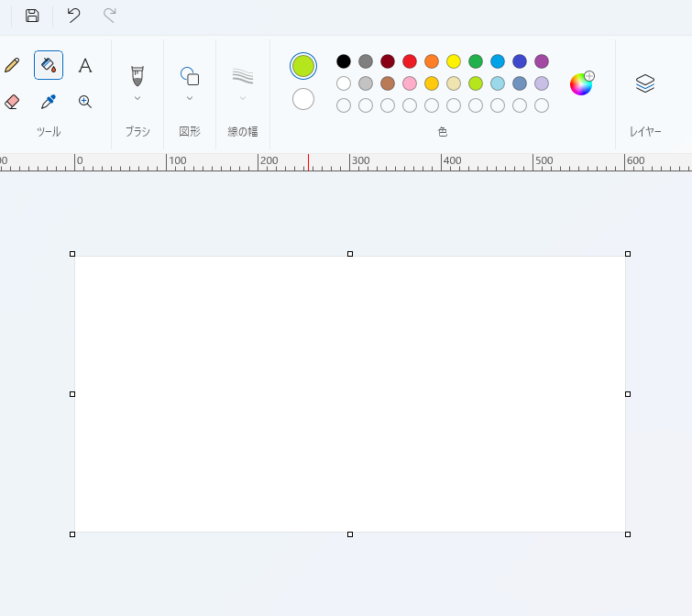Viewport: 692px width, 616px height.
Task: Open Edit colors rainbow wheel
Action: tap(582, 83)
